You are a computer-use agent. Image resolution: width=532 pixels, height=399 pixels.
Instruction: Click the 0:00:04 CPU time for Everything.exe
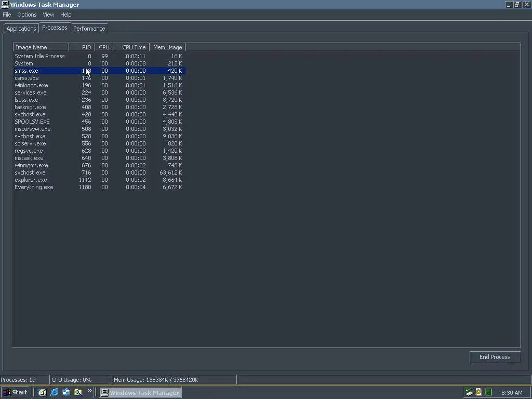(136, 187)
